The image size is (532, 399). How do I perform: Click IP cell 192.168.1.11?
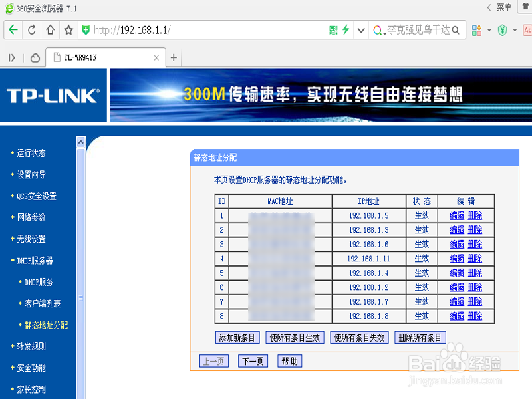pyautogui.click(x=369, y=259)
